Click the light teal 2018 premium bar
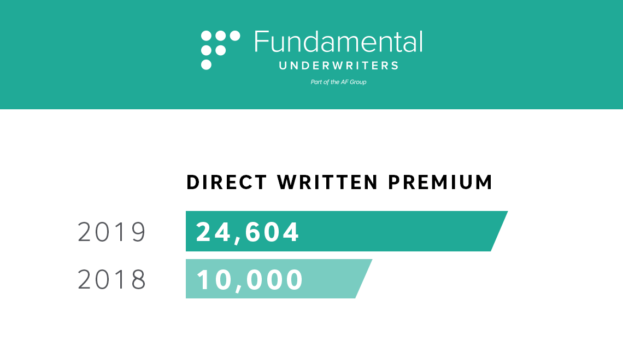Viewport: 623px width, 364px height. tap(279, 279)
